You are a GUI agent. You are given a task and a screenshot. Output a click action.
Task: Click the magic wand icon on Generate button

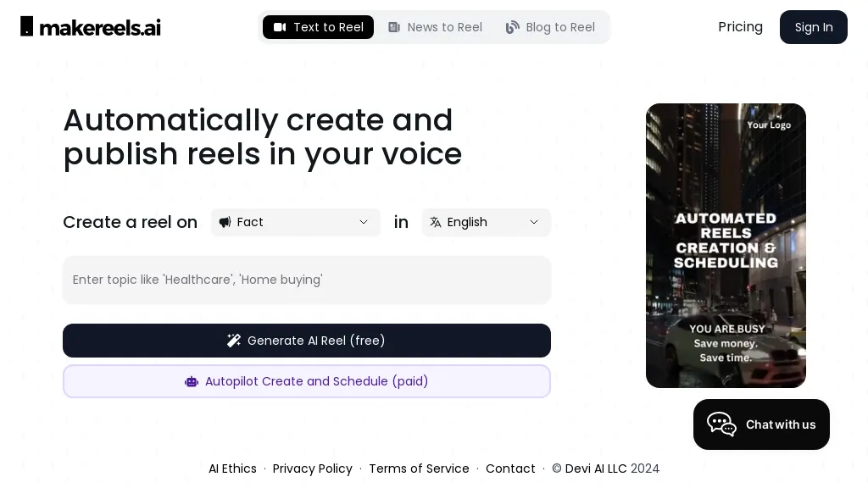(x=234, y=341)
